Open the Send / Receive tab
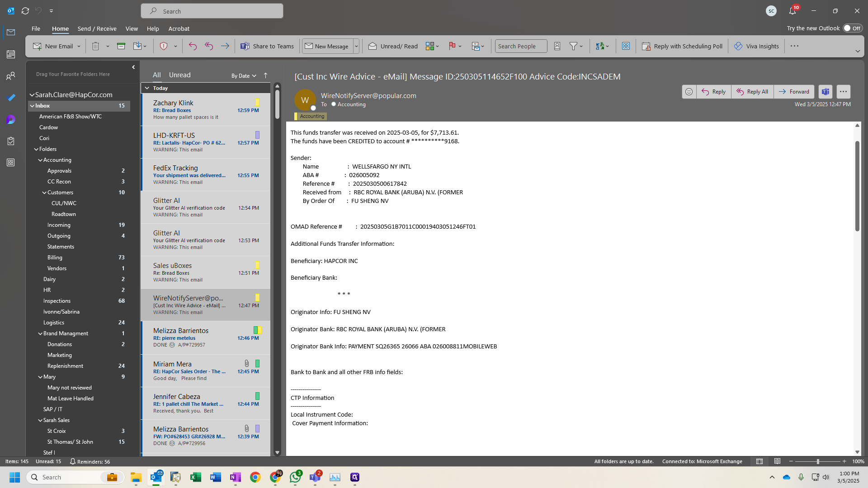 click(97, 28)
